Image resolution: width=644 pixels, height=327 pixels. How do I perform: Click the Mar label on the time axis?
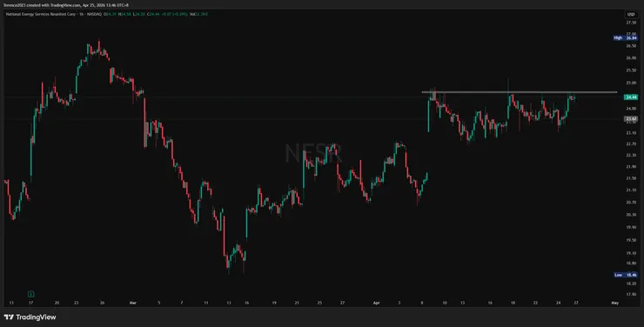(x=132, y=303)
